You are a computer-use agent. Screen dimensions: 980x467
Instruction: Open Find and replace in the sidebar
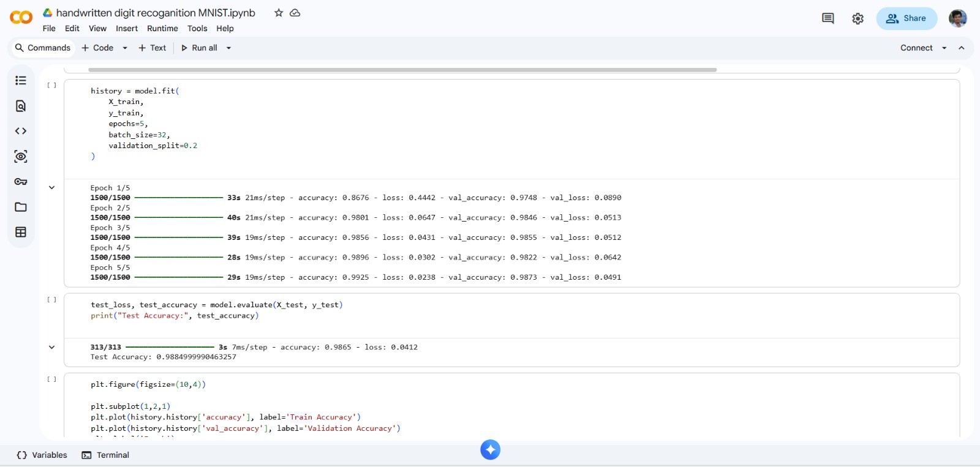pos(21,106)
